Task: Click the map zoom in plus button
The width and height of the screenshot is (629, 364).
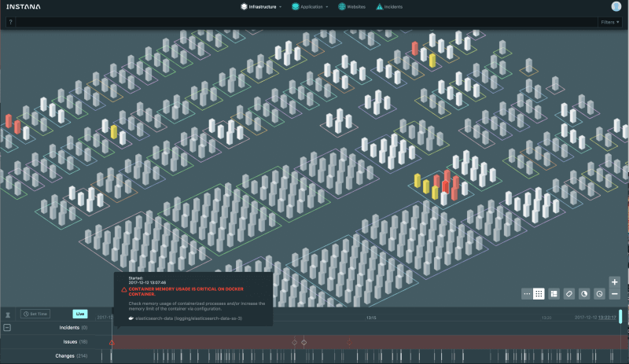Action: pyautogui.click(x=615, y=281)
